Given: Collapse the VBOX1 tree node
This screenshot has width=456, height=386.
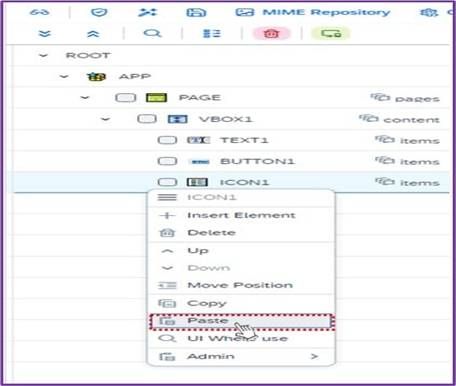Looking at the screenshot, I should [105, 119].
